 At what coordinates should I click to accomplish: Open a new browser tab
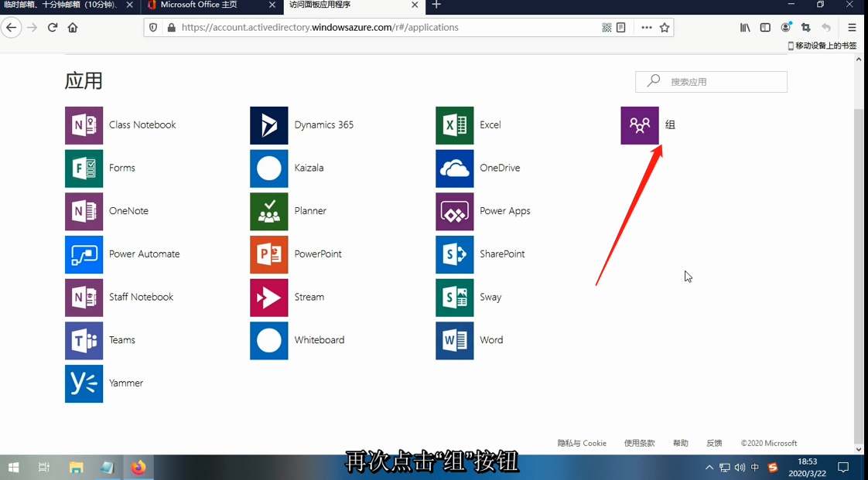[436, 5]
